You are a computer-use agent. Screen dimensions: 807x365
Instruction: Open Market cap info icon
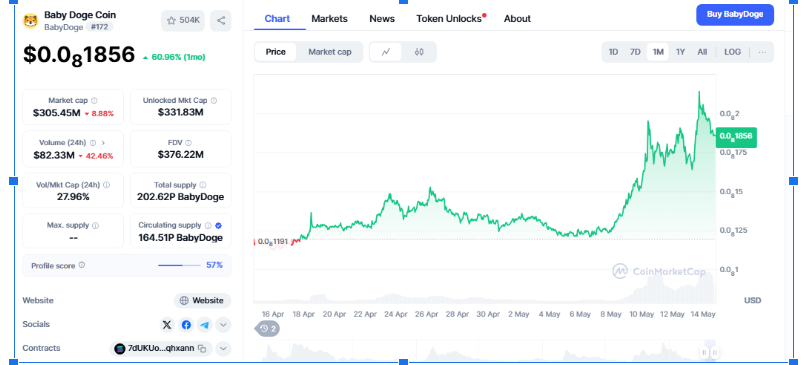(x=94, y=101)
